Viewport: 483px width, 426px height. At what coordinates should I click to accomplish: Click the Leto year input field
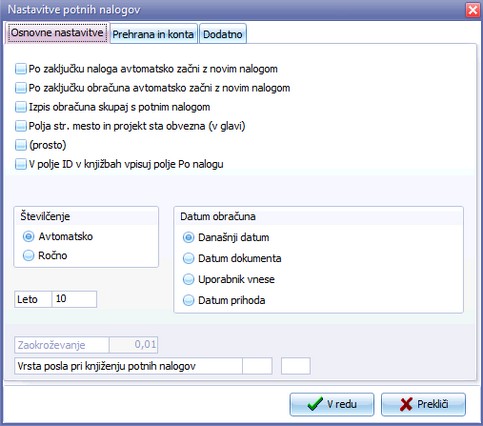(x=74, y=299)
